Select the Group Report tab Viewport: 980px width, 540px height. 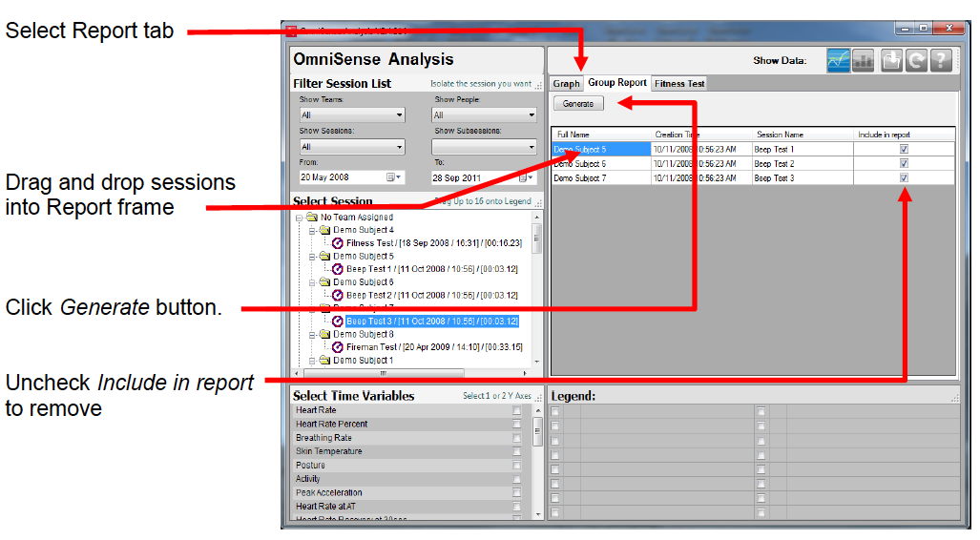tap(616, 82)
